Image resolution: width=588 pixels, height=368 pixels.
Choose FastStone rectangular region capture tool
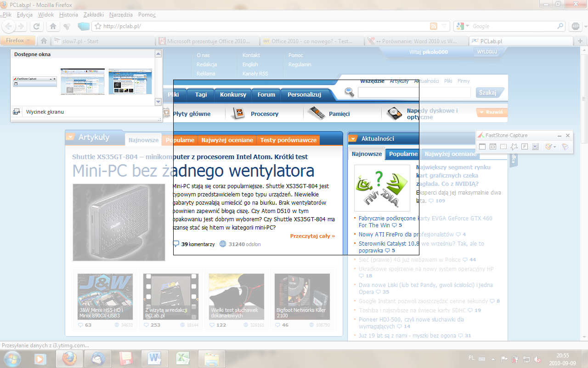click(503, 147)
